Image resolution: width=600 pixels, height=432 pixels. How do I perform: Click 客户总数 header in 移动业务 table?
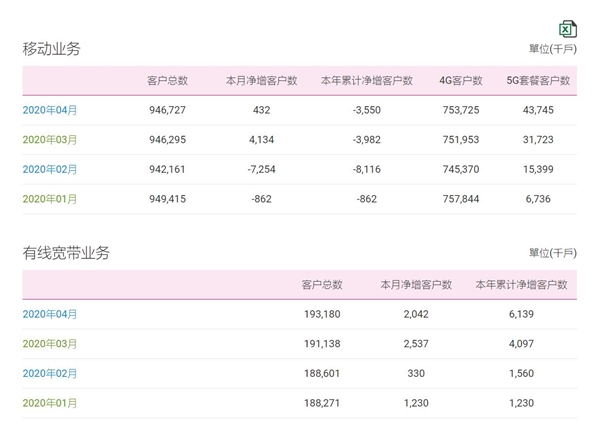(x=167, y=81)
